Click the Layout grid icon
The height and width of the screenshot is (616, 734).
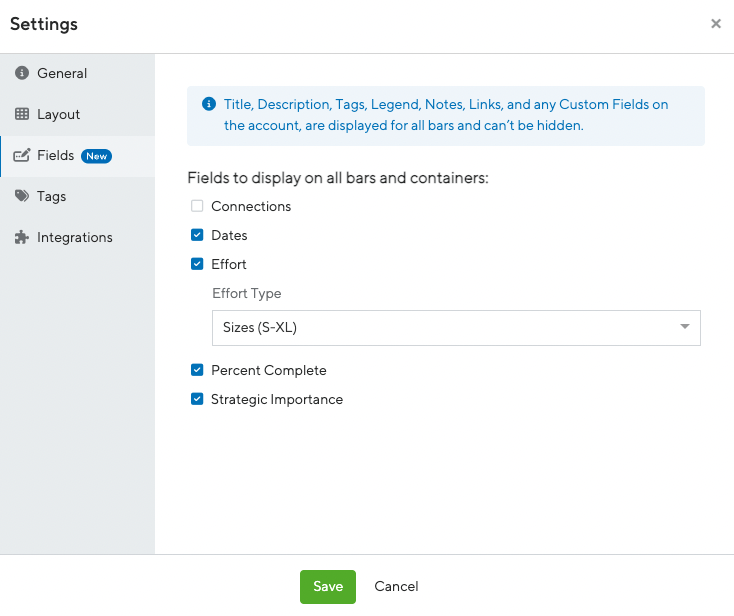[x=22, y=114]
